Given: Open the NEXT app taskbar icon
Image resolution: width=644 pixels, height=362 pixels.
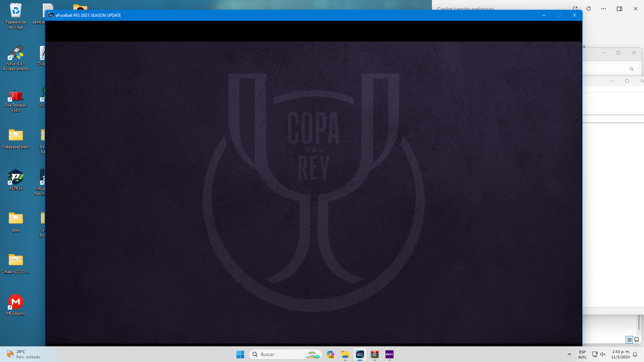Looking at the screenshot, I should pyautogui.click(x=389, y=354).
